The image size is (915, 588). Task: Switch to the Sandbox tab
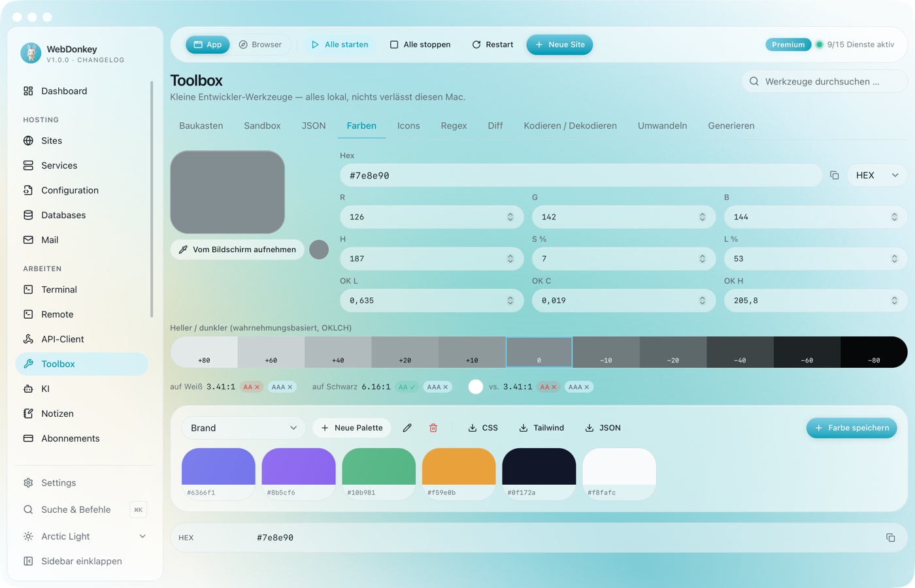(262, 125)
